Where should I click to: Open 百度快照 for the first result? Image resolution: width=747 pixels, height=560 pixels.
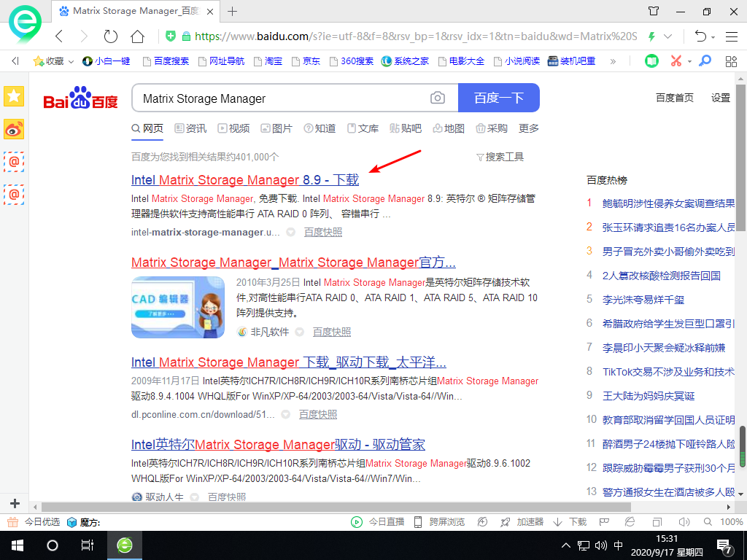(x=323, y=232)
